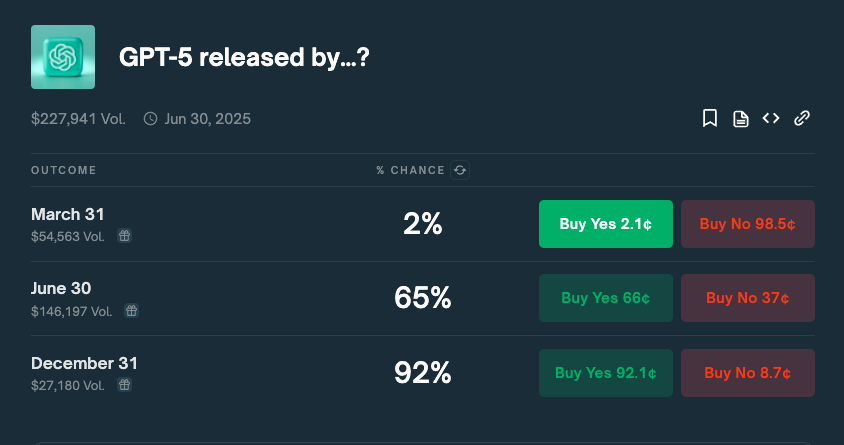Click the refresh icon next to % Chance

(x=460, y=170)
